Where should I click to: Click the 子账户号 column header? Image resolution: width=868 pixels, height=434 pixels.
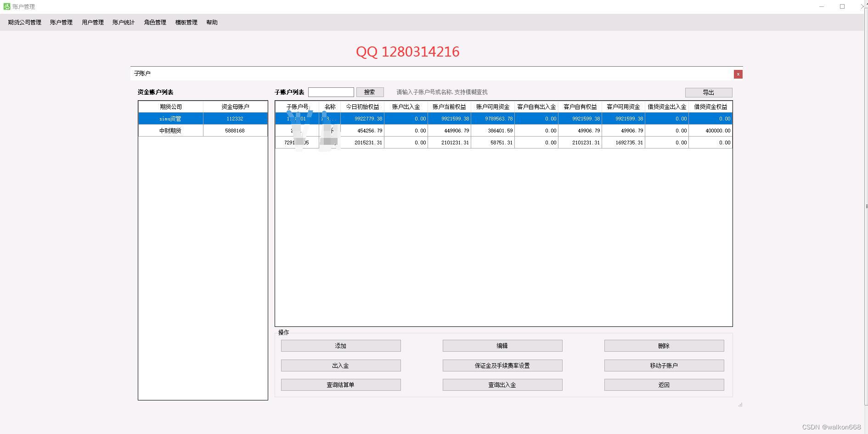[297, 107]
